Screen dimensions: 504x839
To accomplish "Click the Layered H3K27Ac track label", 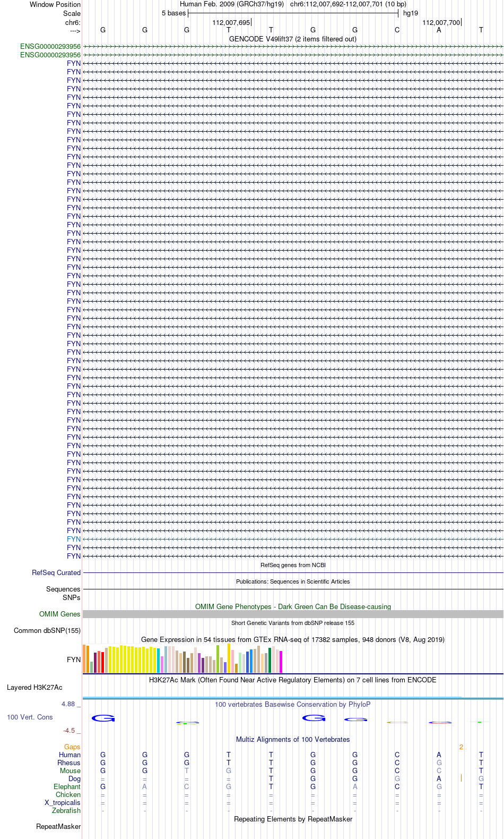I will [34, 687].
